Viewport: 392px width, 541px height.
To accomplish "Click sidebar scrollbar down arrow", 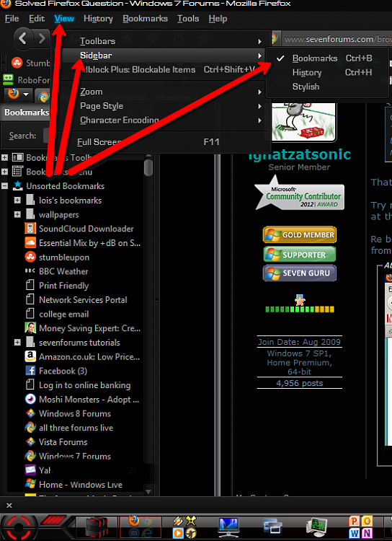I will coord(148,491).
